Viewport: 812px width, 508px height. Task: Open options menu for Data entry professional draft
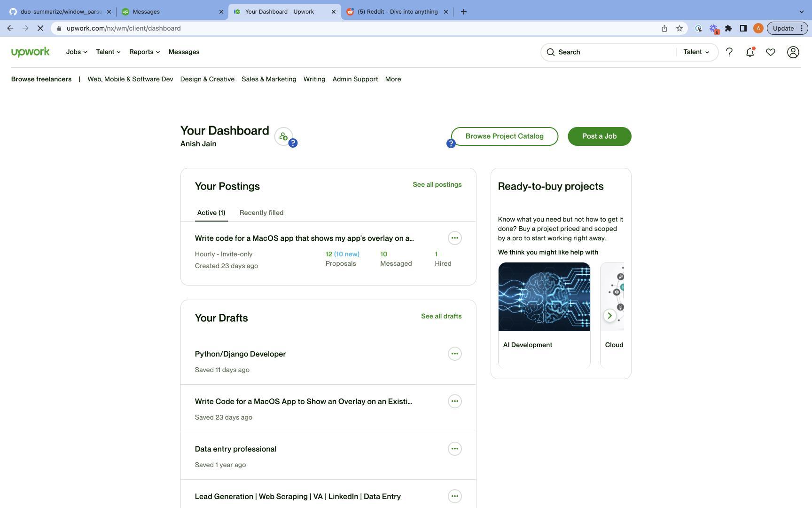(x=454, y=449)
